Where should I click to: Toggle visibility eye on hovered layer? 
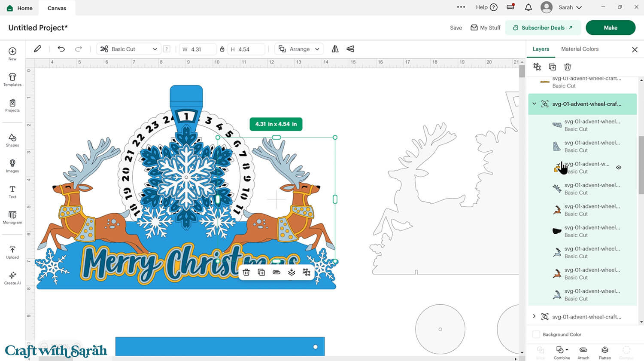[x=619, y=168]
